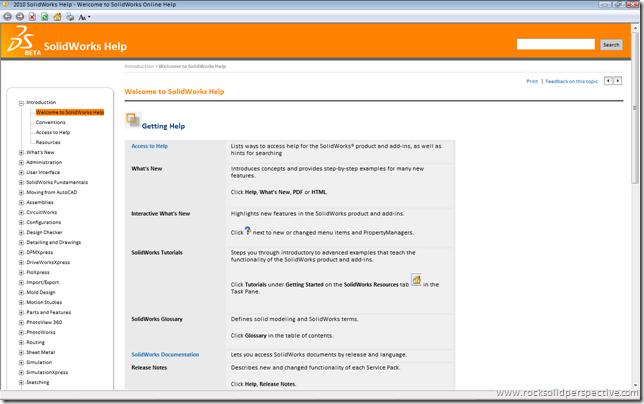This screenshot has height=404, width=644.
Task: Open the FloXpress topic
Action: coord(38,273)
